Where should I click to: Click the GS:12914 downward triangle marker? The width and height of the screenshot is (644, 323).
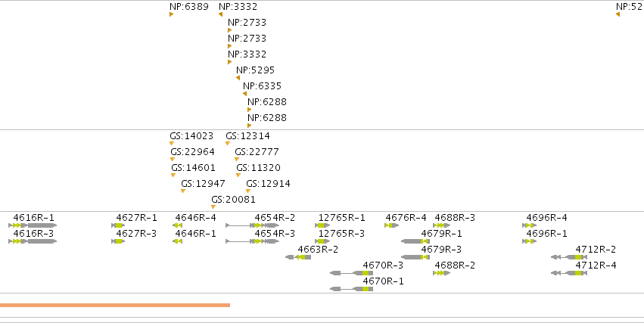(248, 191)
